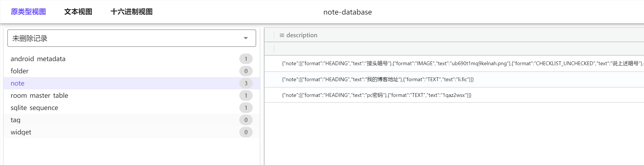Select the tag table
This screenshot has height=165, width=644.
15,120
